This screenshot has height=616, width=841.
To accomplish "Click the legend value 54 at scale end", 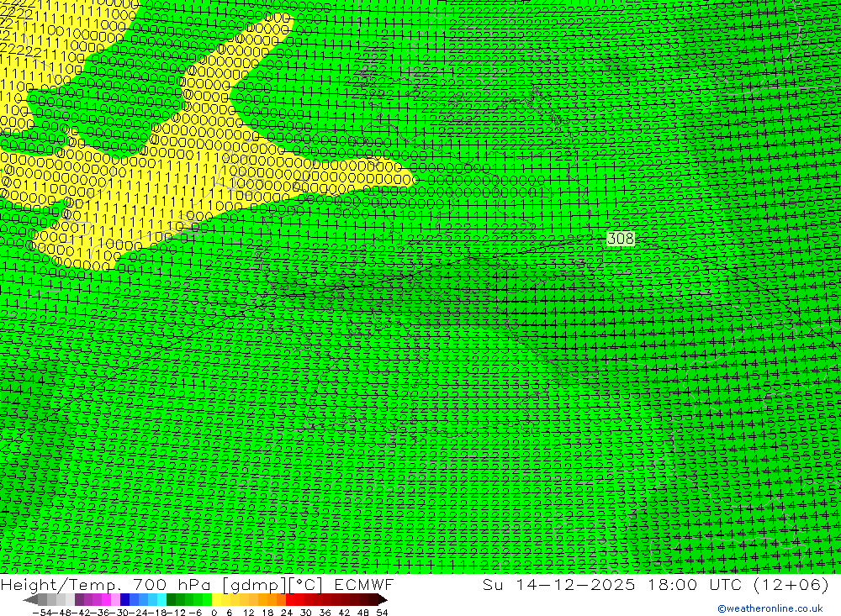I will (382, 613).
